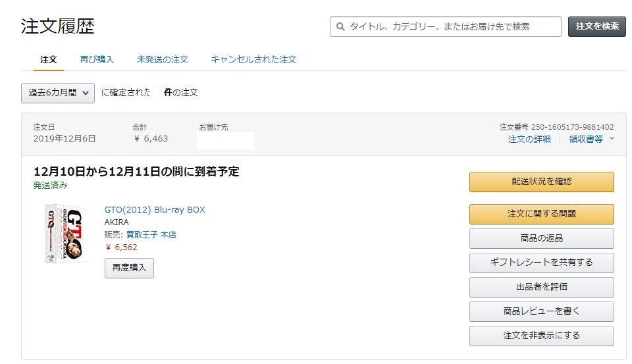Open the 過去6カ月間 period dropdown
Viewport: 632px width, 364px height.
58,93
